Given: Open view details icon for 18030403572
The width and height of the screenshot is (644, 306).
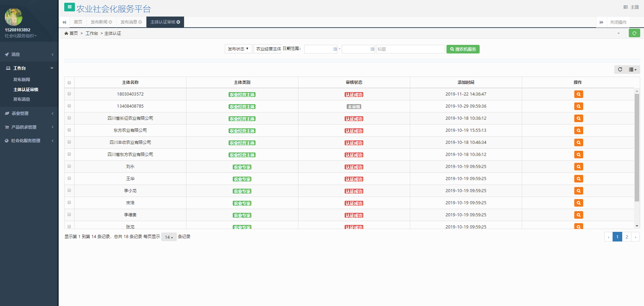Looking at the screenshot, I should [x=578, y=94].
